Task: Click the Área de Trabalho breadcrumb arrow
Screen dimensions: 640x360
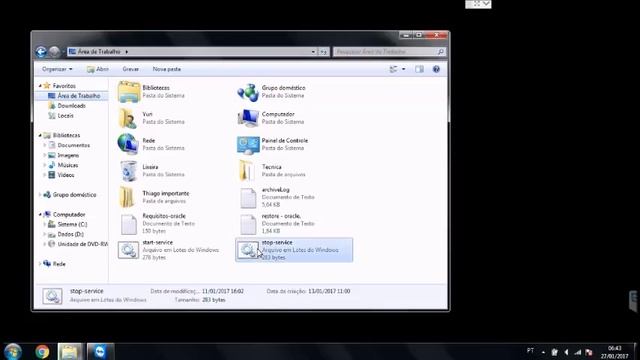Action: coord(127,52)
